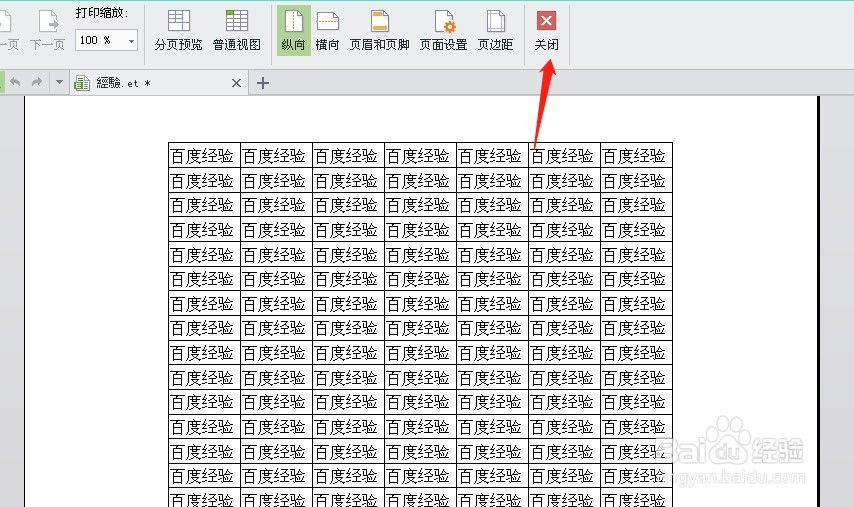Expand quick access toolbar dropdown arrow

click(59, 82)
